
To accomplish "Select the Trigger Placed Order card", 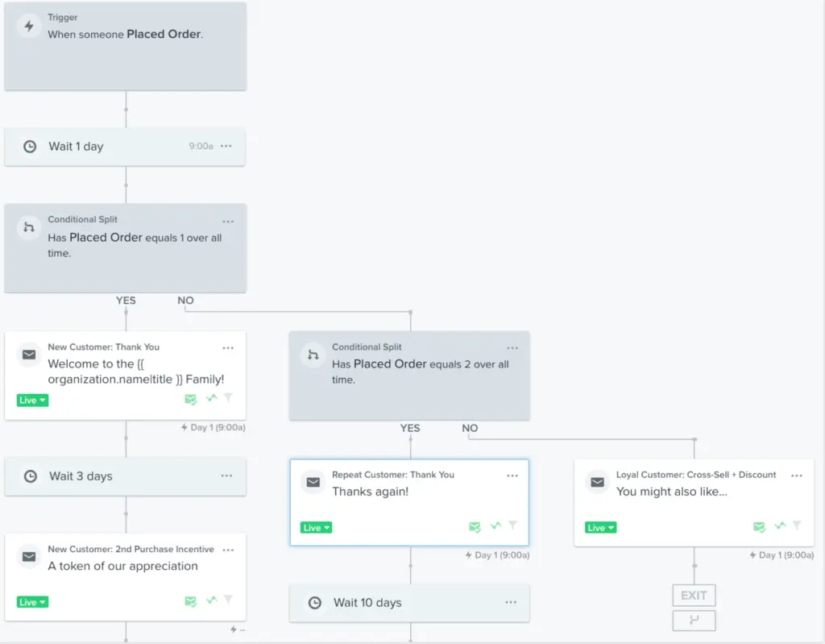I will click(x=125, y=46).
